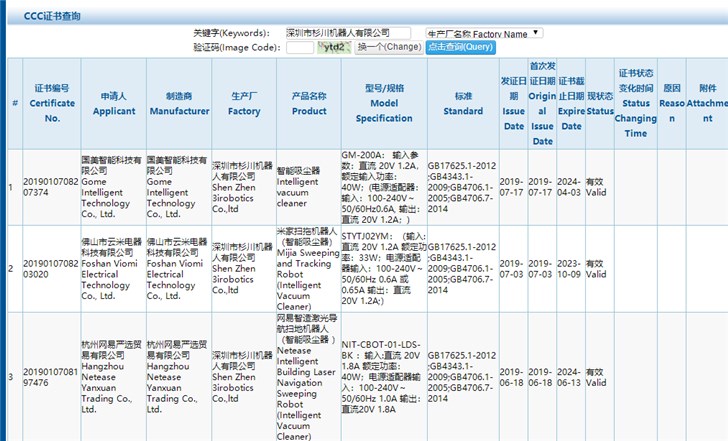Click the Product column header
This screenshot has height=441, width=728.
tap(309, 103)
